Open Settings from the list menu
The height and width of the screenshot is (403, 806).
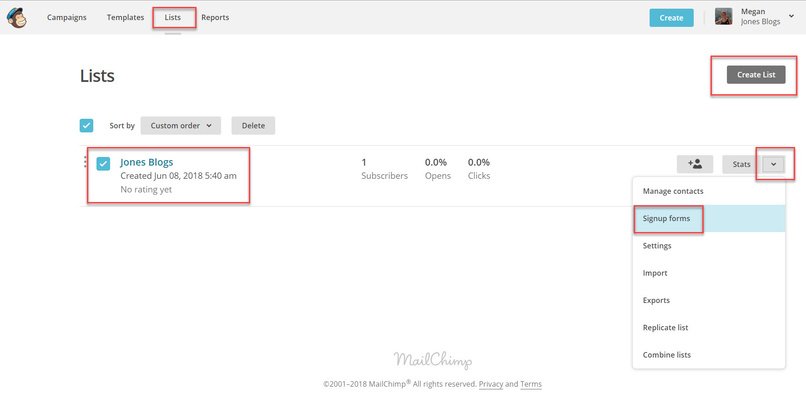[709, 246]
